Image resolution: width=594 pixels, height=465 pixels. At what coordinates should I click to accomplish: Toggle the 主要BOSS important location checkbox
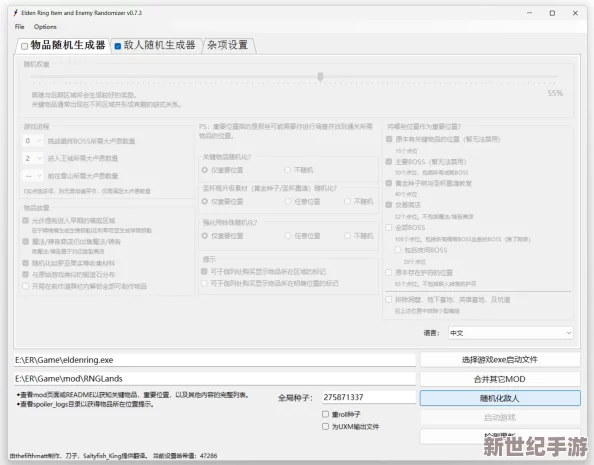pos(389,161)
